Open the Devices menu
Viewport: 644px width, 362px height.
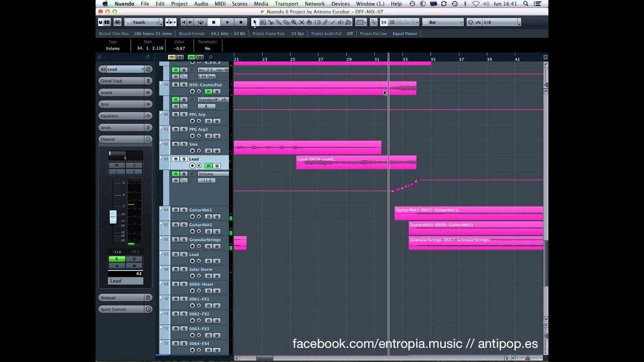(340, 4)
